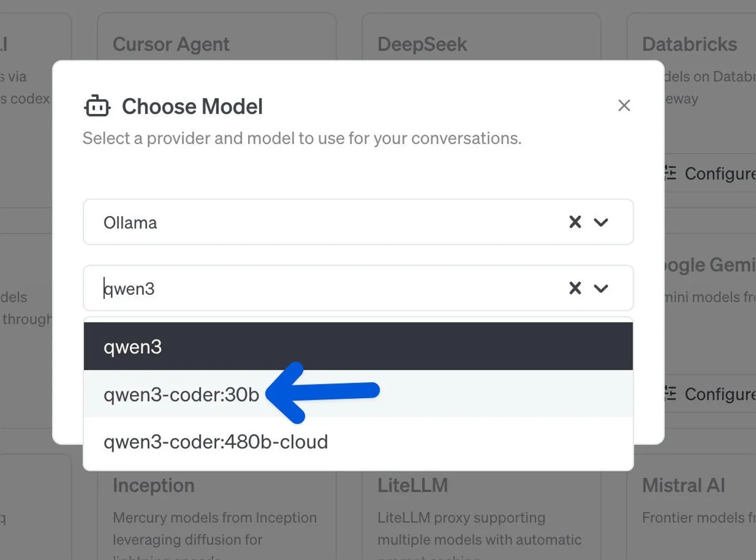Click the Configure icon on Google Gemini card
Viewport: 756px width, 560px height.
pos(670,394)
